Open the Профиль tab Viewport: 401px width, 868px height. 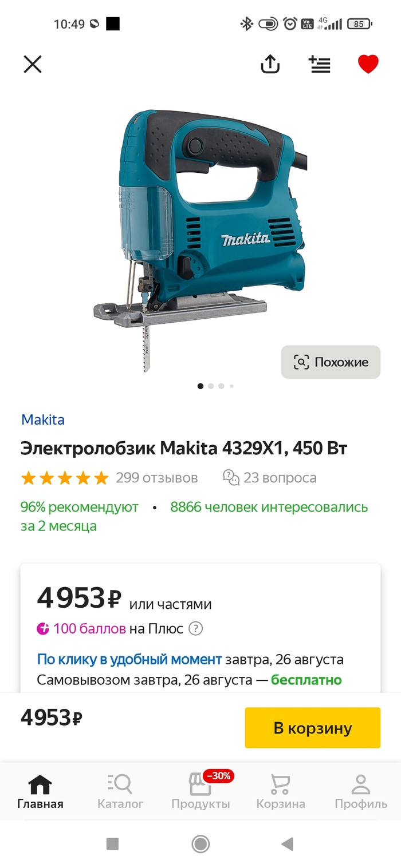click(361, 792)
